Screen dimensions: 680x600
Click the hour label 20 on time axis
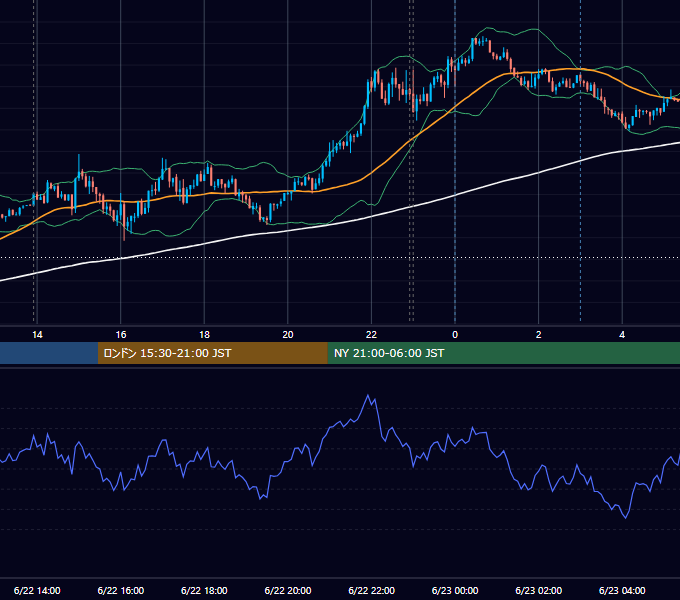pos(288,335)
